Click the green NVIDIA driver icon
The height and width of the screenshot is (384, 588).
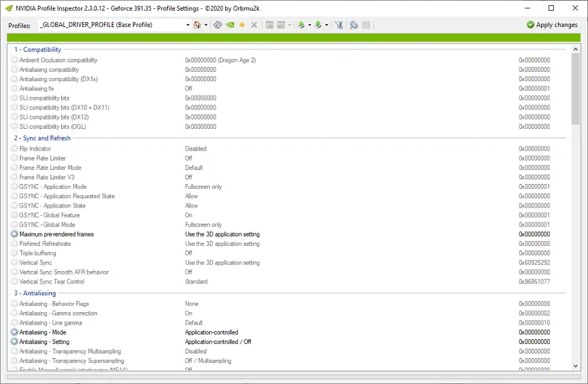click(230, 25)
